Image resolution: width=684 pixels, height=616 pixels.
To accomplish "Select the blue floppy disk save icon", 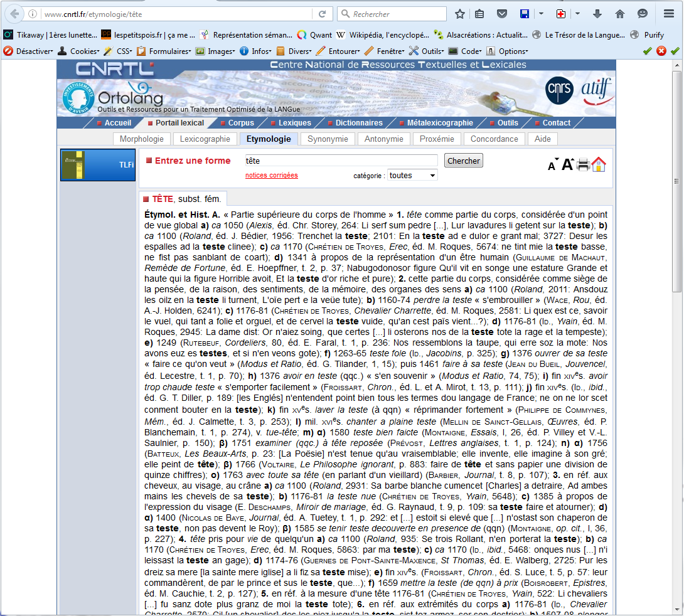I will [525, 14].
